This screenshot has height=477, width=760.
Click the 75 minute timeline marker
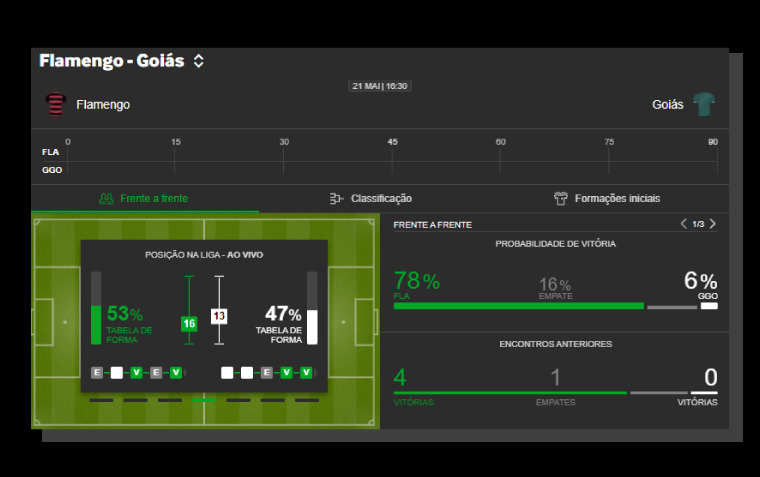coord(609,142)
